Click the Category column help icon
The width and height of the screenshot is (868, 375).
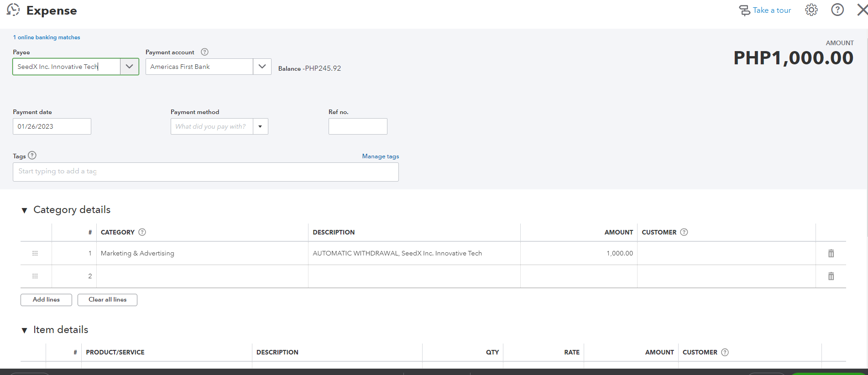142,232
